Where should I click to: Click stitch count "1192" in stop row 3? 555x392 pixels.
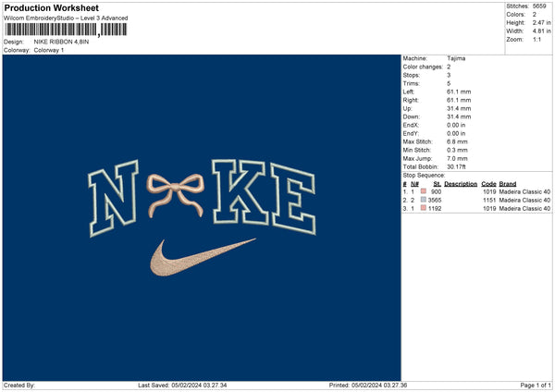435,209
